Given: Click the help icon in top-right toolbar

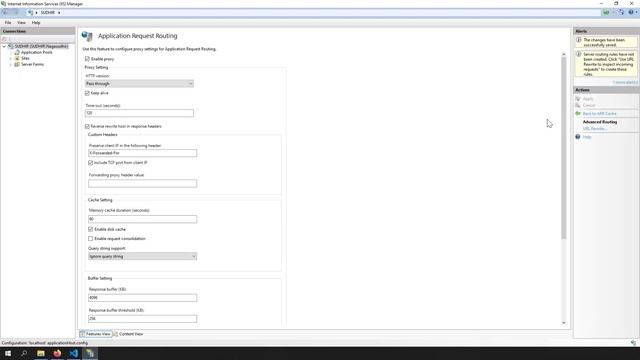Looking at the screenshot, I should click(x=631, y=13).
